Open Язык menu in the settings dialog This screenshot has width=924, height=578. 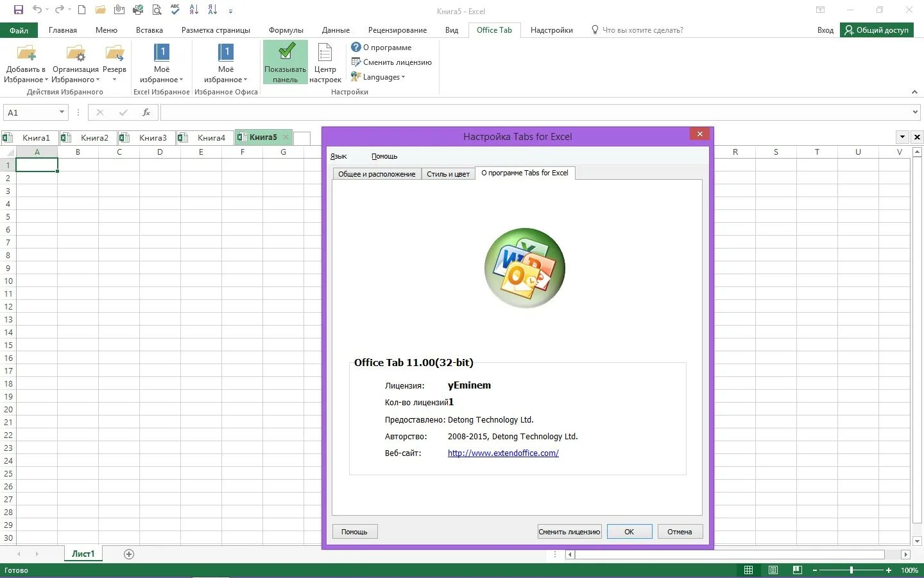click(x=338, y=156)
